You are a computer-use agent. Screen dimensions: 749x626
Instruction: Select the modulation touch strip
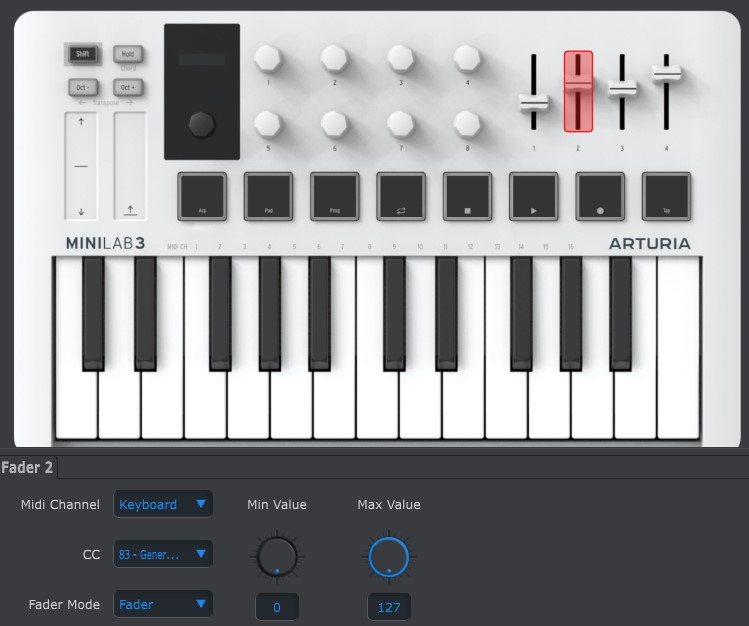pos(130,166)
